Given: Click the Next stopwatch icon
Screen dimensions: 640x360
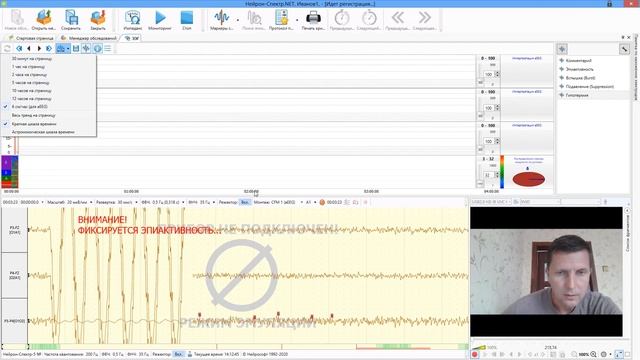Looking at the screenshot, I should (x=369, y=18).
